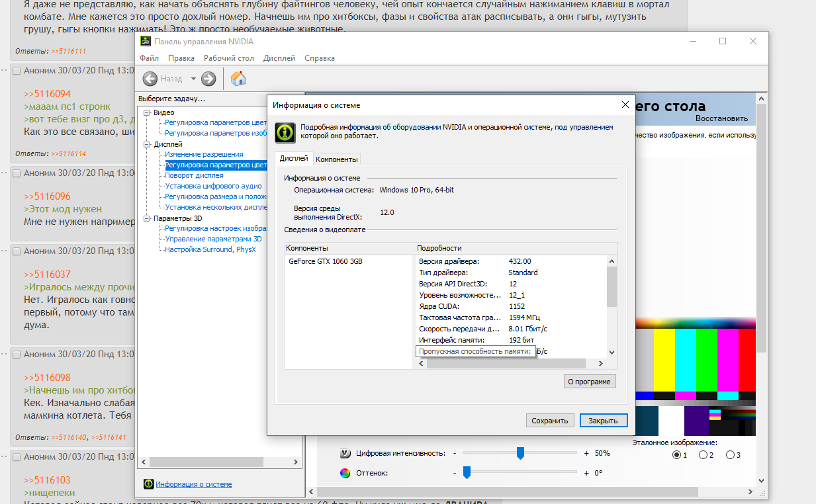
Task: Collapse the Параметры 3D tree node
Action: point(147,218)
